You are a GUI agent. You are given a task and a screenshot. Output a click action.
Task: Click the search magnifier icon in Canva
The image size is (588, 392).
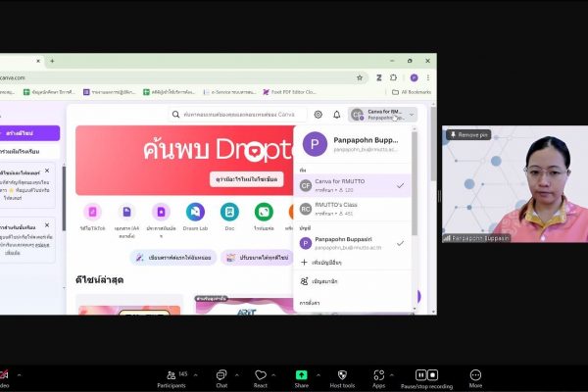tap(175, 115)
